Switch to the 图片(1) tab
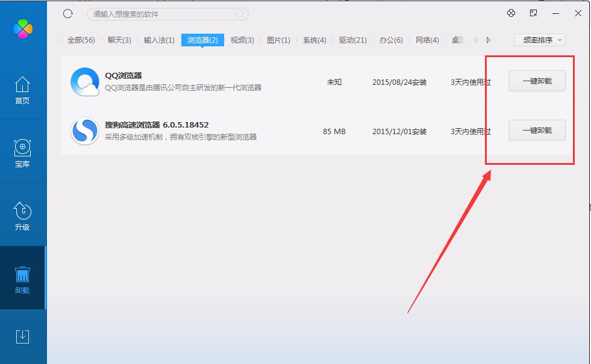The width and height of the screenshot is (591, 364). click(278, 40)
